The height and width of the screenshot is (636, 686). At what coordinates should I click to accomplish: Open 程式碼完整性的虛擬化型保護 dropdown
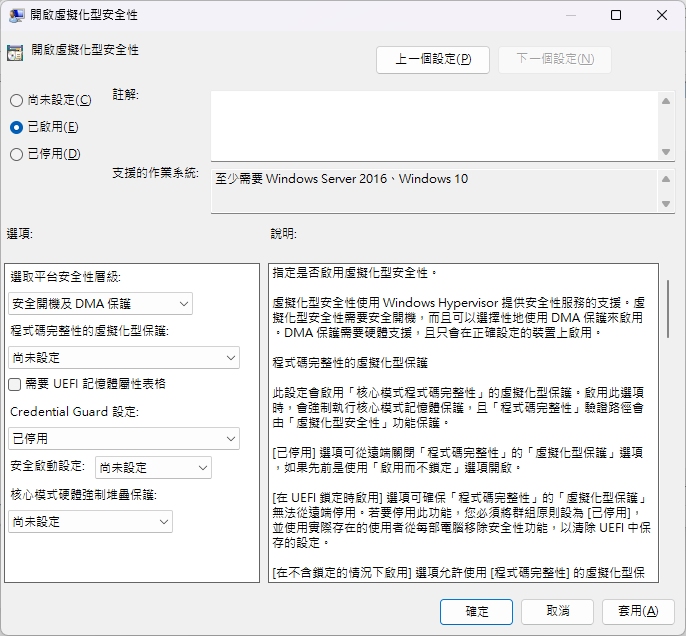point(124,357)
